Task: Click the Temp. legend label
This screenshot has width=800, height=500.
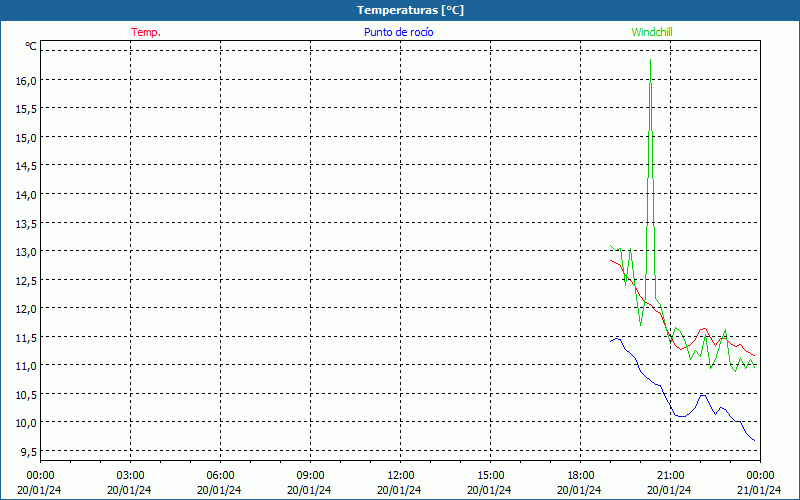Action: click(146, 32)
